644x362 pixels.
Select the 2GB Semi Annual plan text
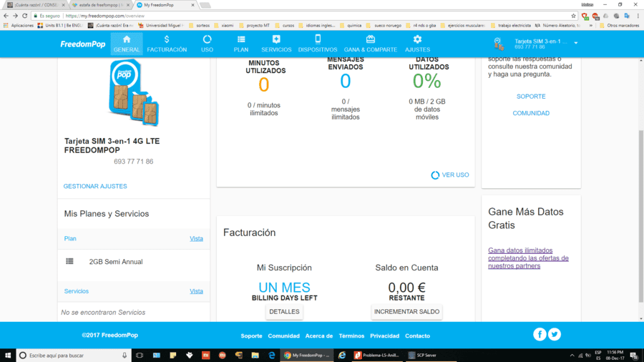coord(116,262)
